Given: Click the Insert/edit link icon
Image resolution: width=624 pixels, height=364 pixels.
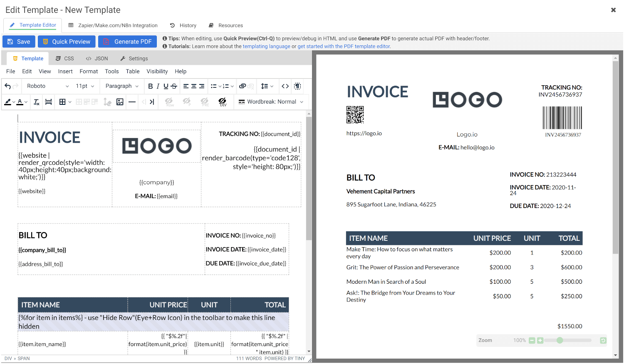Looking at the screenshot, I should point(243,86).
